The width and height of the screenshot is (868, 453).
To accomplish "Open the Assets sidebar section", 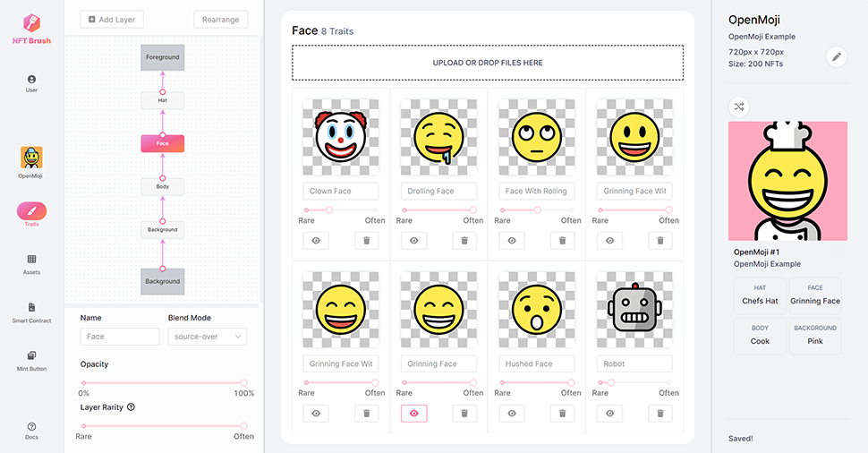I will coord(31,264).
